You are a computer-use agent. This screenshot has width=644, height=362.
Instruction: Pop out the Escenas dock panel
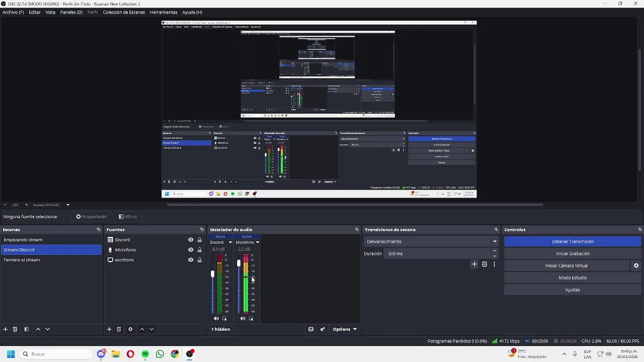(x=99, y=230)
